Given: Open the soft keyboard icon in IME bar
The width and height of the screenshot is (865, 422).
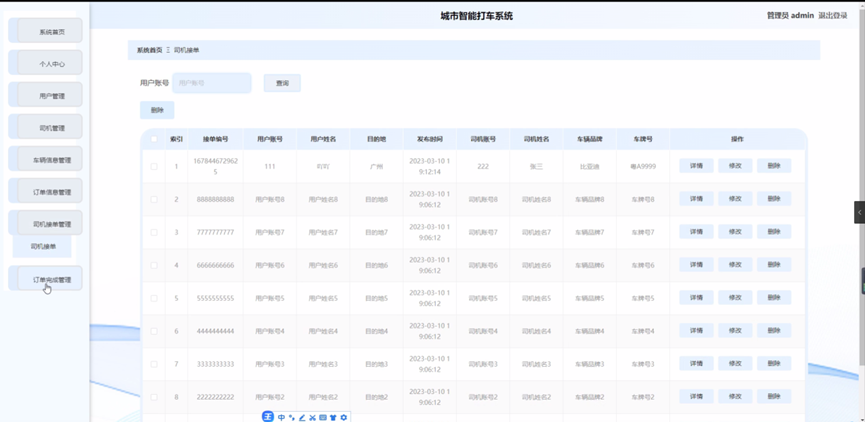Looking at the screenshot, I should tap(323, 418).
